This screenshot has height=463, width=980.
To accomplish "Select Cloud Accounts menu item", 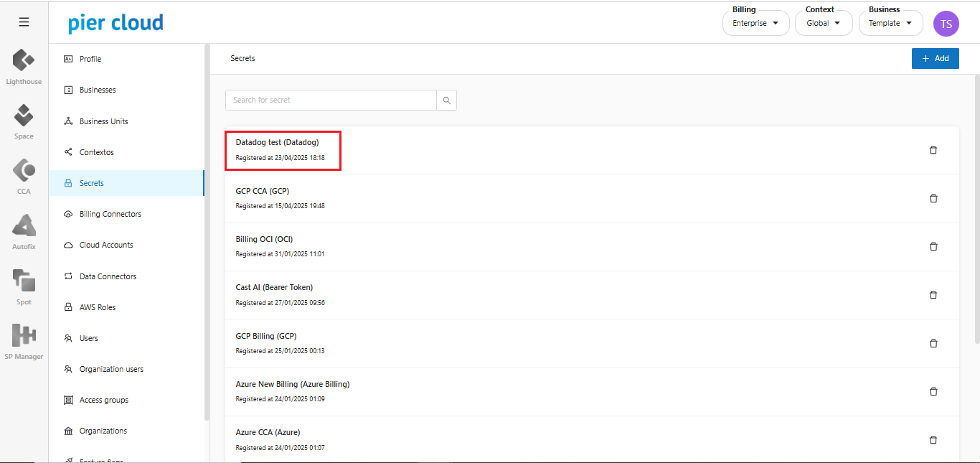I will tap(106, 245).
